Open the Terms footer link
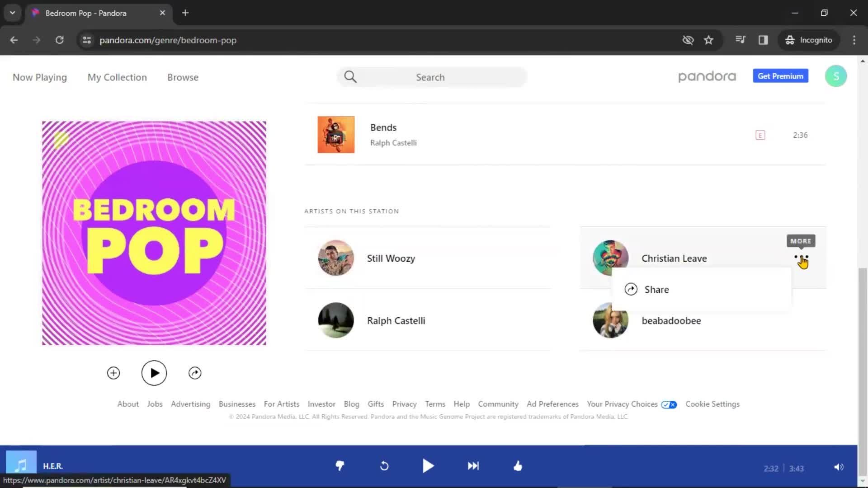Image resolution: width=868 pixels, height=488 pixels. (x=435, y=404)
